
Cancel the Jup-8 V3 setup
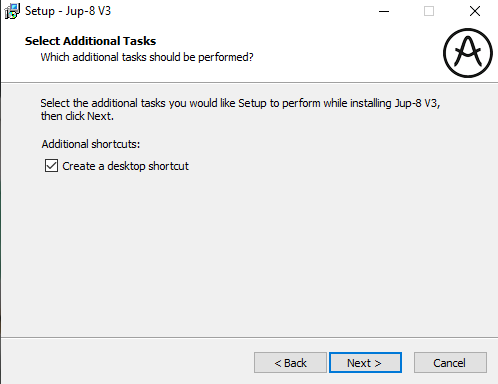450,363
